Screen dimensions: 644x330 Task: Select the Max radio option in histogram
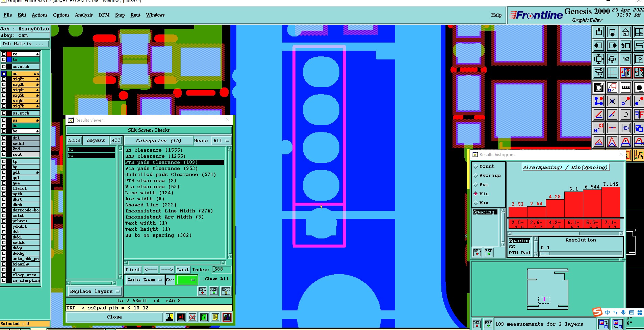[x=476, y=203]
